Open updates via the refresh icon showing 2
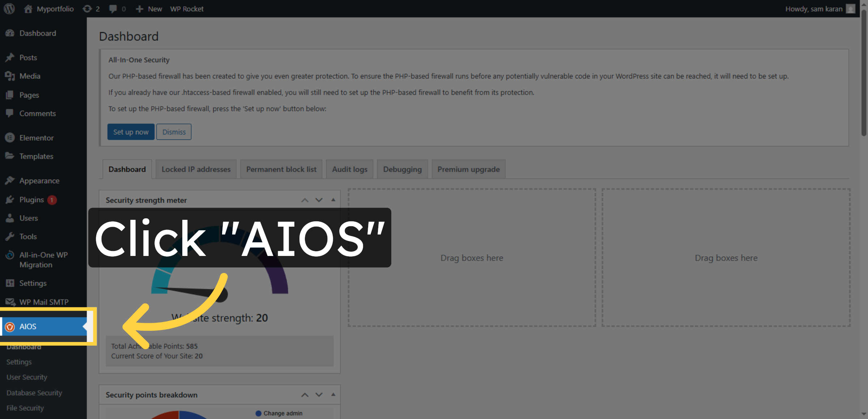 click(x=86, y=9)
